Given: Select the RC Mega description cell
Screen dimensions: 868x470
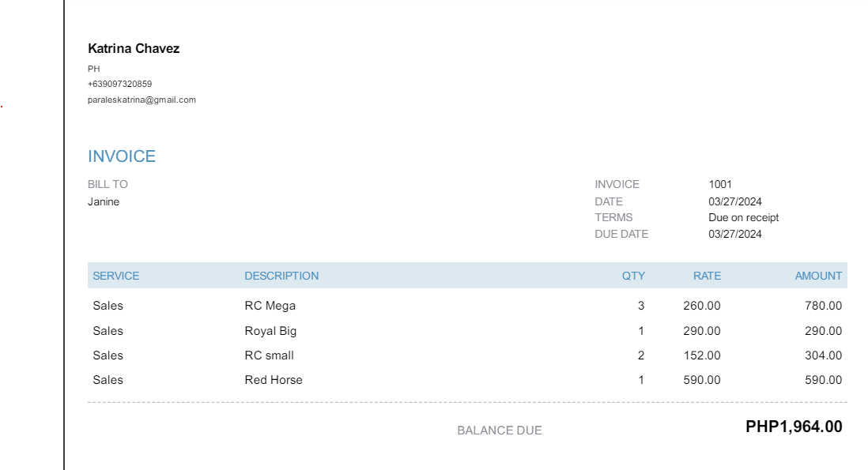Looking at the screenshot, I should (x=270, y=306).
